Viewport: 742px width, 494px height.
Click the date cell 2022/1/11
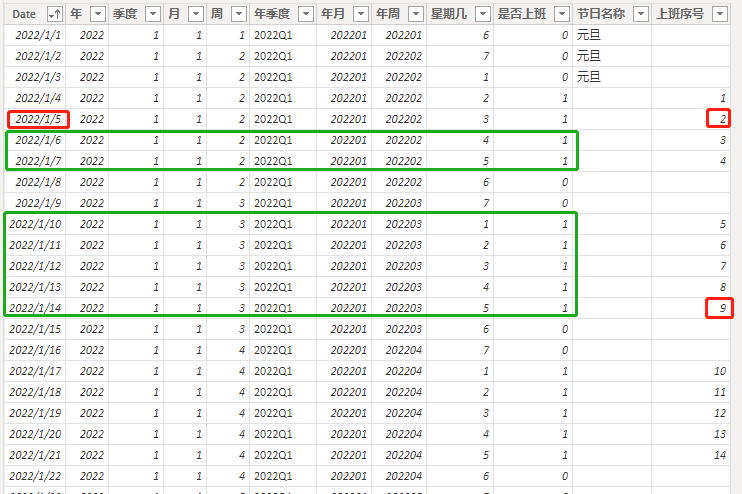[x=35, y=245]
